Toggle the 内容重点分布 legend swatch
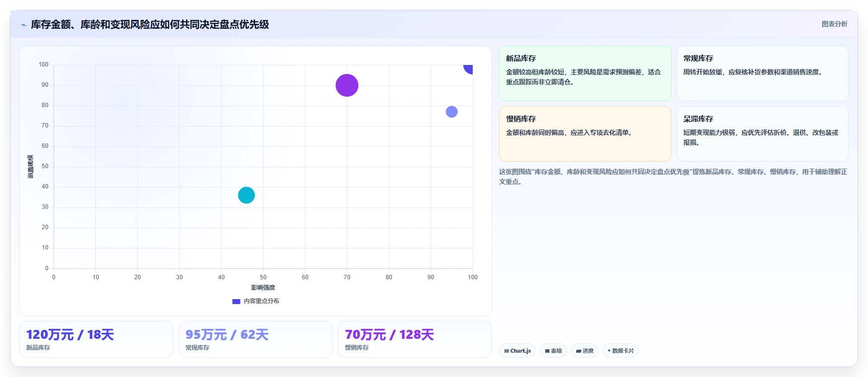Image resolution: width=868 pixels, height=377 pixels. point(236,301)
